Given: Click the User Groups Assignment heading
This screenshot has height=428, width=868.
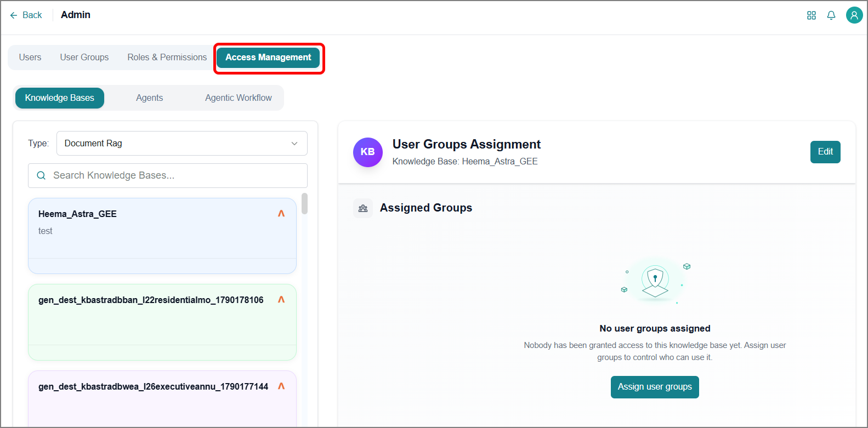Looking at the screenshot, I should click(467, 144).
